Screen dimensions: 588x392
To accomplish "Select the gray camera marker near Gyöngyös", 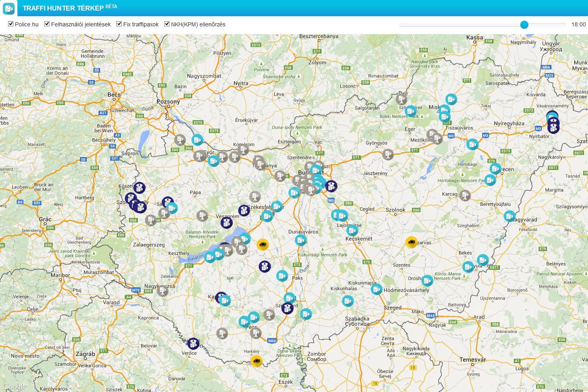I will click(x=388, y=154).
